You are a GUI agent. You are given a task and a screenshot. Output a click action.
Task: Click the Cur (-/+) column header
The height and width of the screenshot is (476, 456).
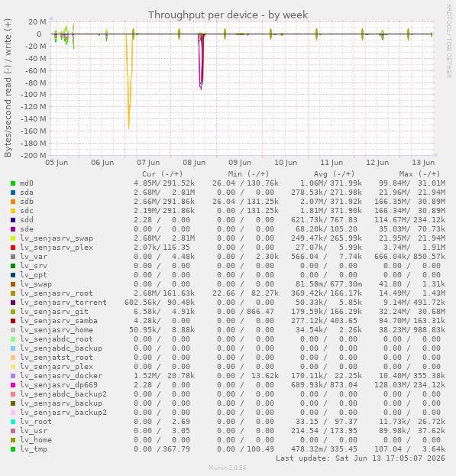click(163, 174)
